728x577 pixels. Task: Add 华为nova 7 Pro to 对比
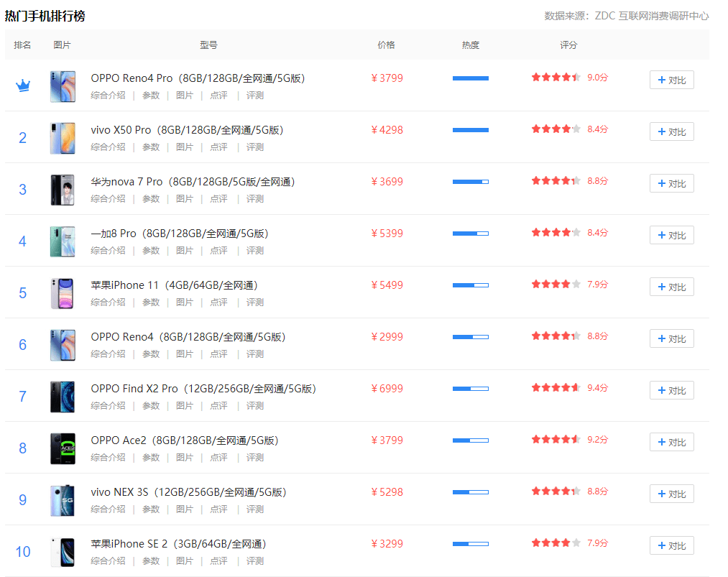(x=671, y=183)
